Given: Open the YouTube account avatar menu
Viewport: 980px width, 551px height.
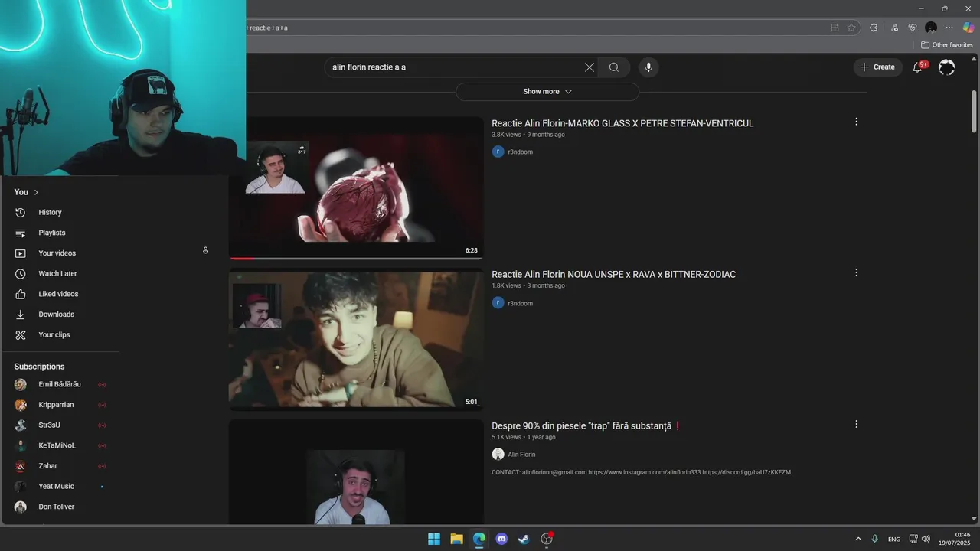Looking at the screenshot, I should 947,67.
